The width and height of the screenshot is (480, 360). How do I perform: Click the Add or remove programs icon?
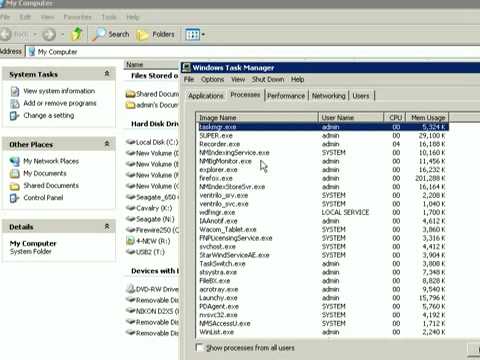tap(15, 104)
